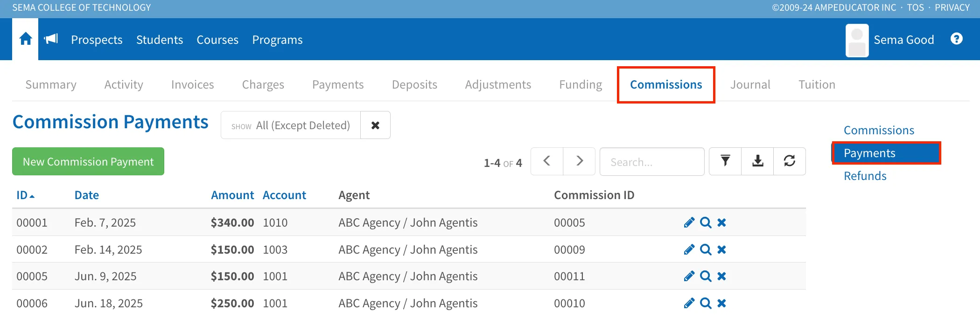Open the Prospects menu

point(97,40)
